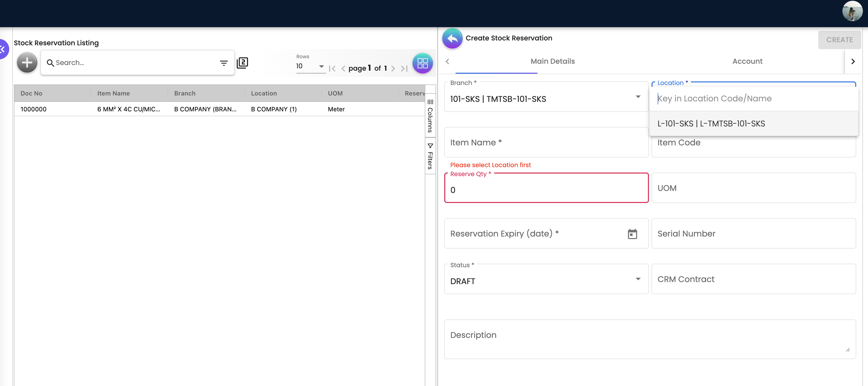Jump to last page of listing
Screen dimensions: 868x386
(x=404, y=69)
